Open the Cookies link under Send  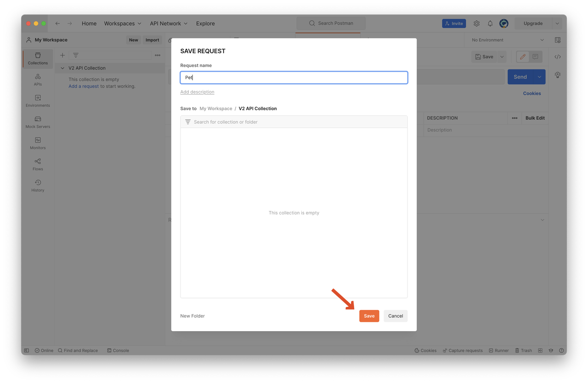[532, 93]
